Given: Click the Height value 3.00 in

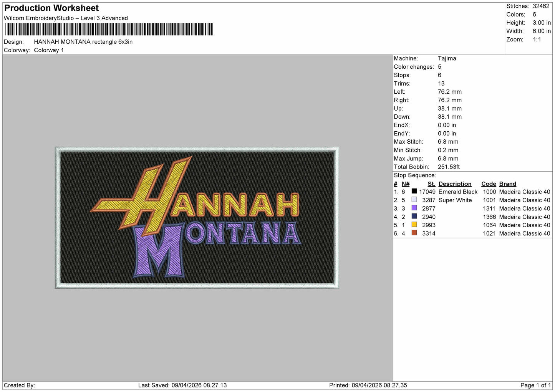Looking at the screenshot, I should 542,23.
